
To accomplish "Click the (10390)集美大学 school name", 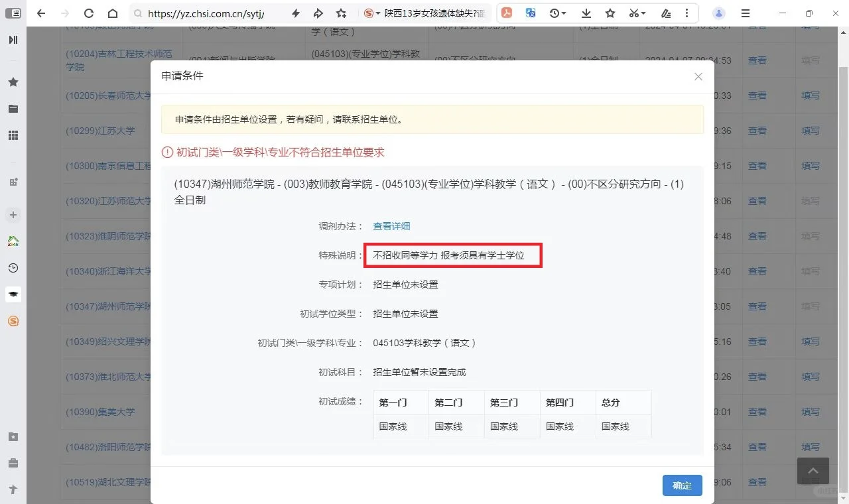I will pyautogui.click(x=100, y=412).
